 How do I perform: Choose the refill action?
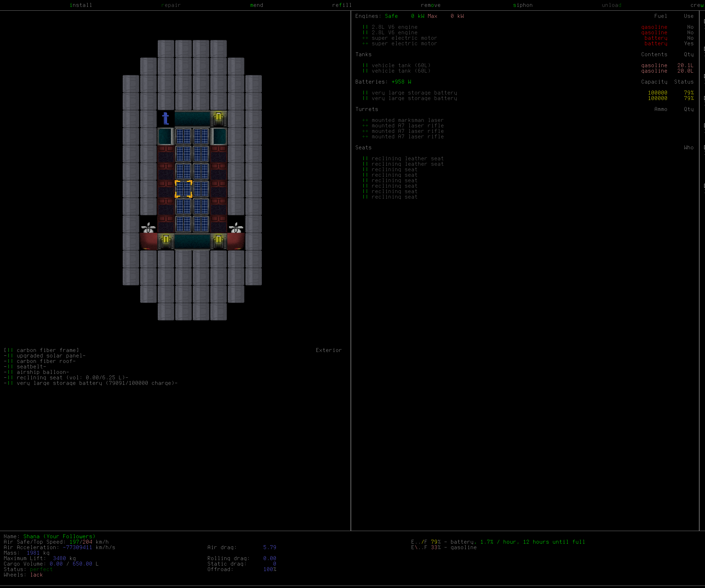[342, 5]
